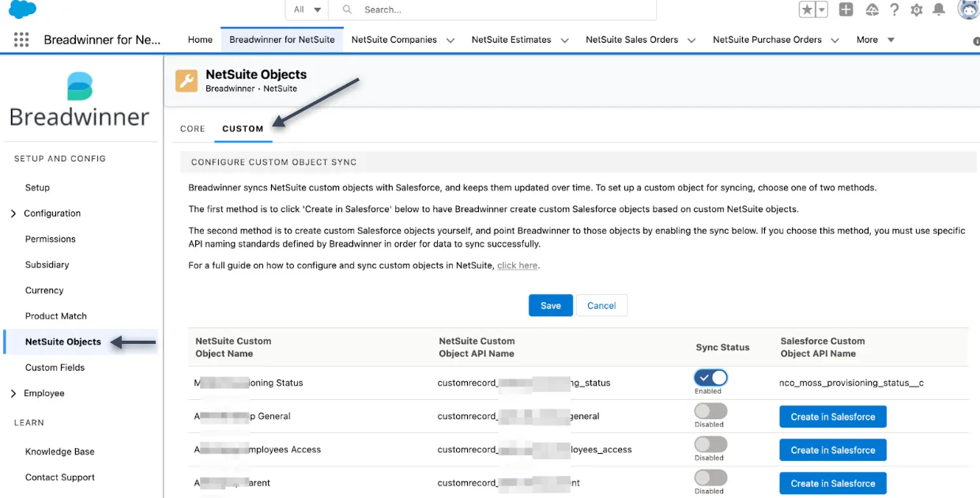Click the Salesforce cloud logo
Image resolution: width=980 pixels, height=498 pixels.
(22, 9)
